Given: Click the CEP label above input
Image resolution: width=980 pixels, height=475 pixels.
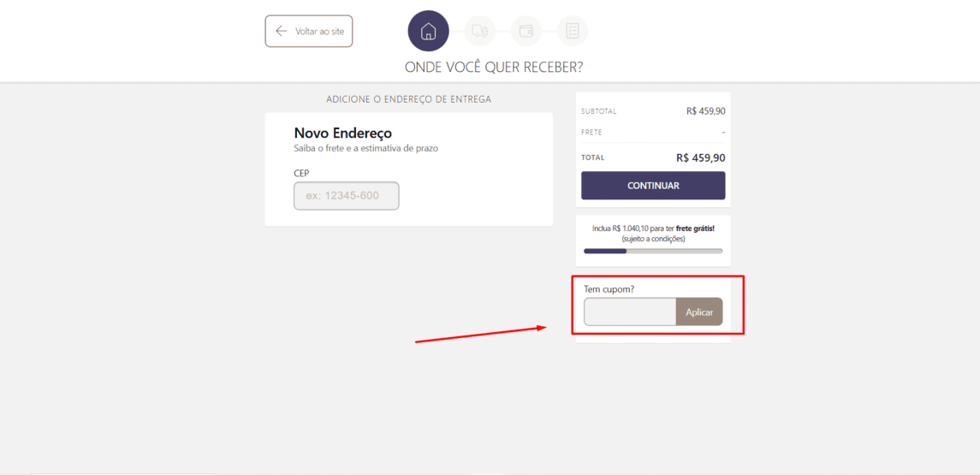Looking at the screenshot, I should 301,173.
